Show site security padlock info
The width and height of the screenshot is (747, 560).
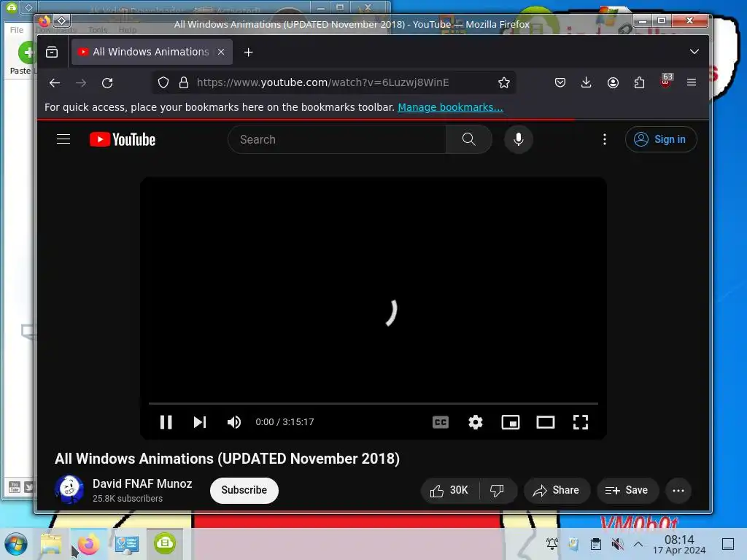[184, 83]
